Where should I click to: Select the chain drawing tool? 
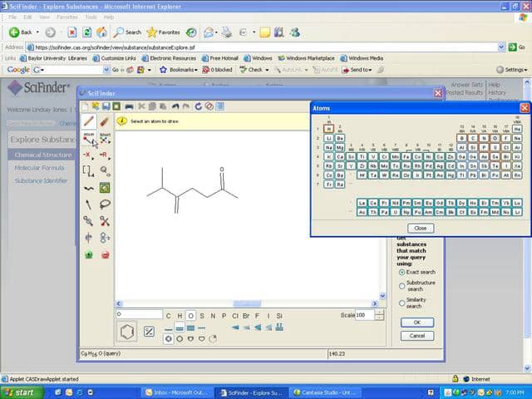[x=89, y=189]
